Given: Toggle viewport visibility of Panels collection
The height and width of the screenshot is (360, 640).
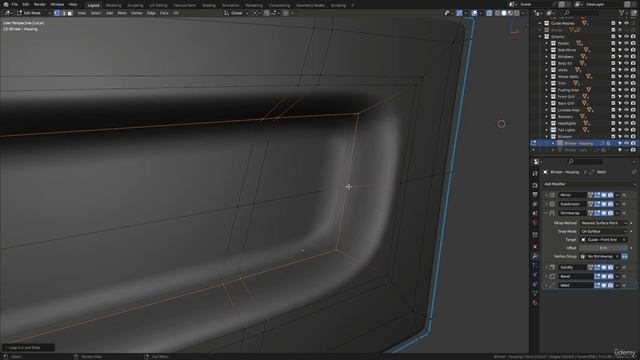Looking at the screenshot, I should coord(627,43).
